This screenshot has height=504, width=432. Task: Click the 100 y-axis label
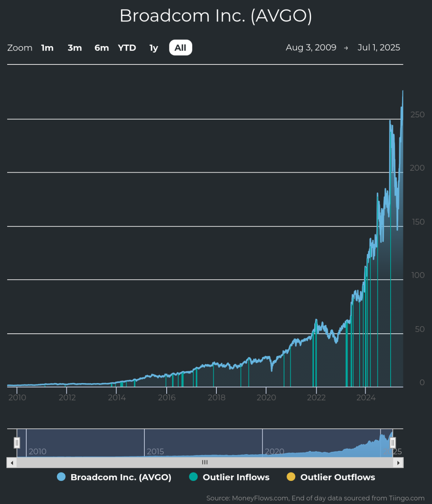pos(418,275)
